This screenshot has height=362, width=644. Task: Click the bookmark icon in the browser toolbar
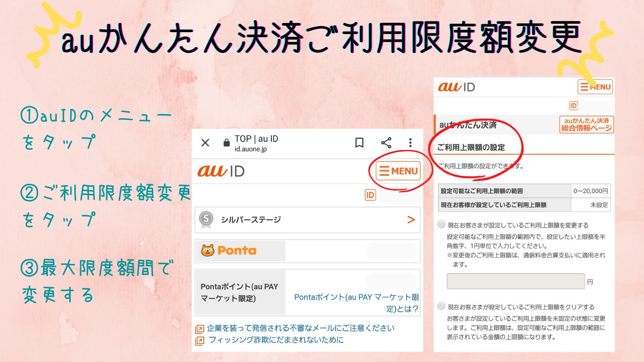coord(359,143)
